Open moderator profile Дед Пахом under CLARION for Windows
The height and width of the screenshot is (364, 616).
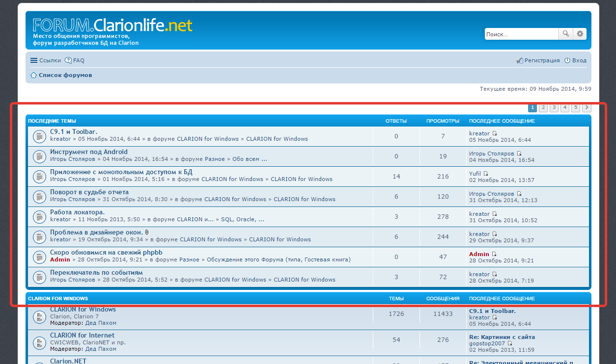(x=101, y=323)
